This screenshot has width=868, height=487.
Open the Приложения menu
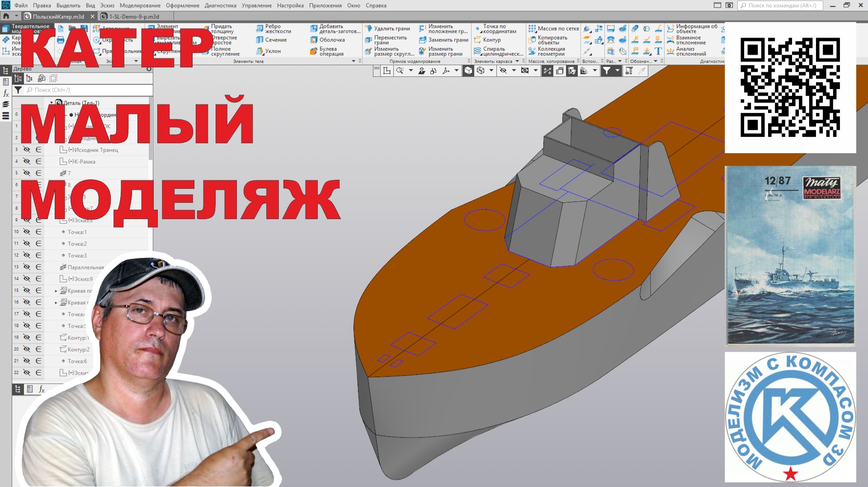pyautogui.click(x=325, y=5)
